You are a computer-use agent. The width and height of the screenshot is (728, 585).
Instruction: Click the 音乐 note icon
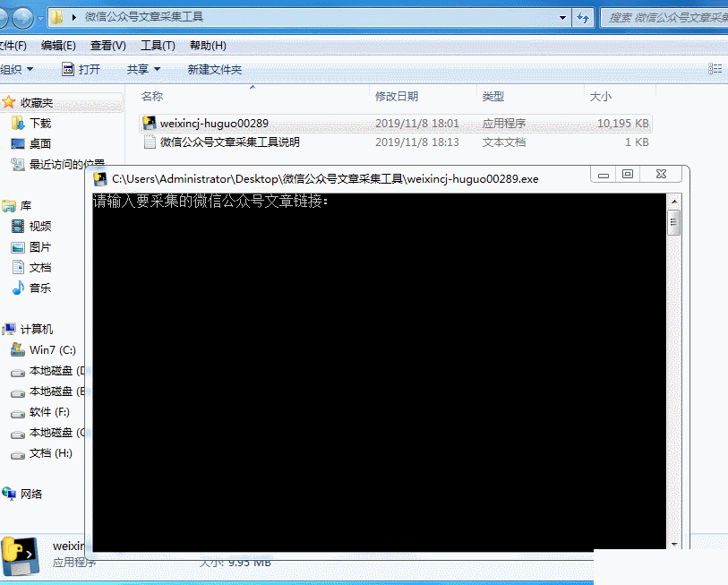(x=18, y=288)
